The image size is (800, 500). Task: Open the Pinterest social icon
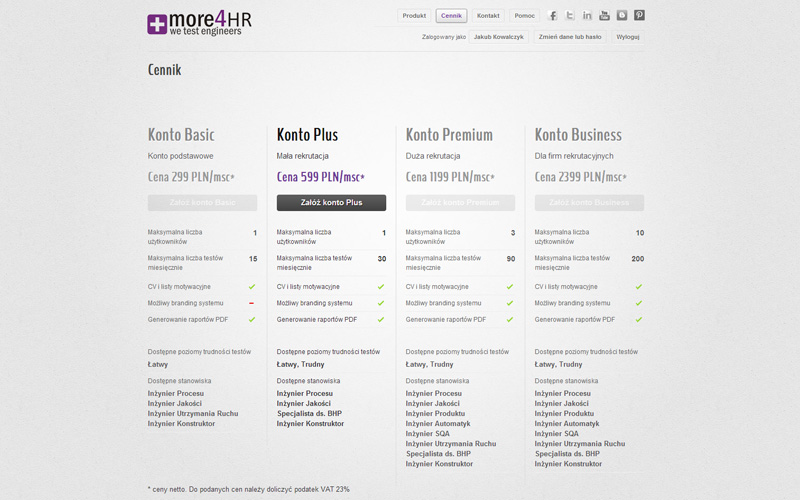pyautogui.click(x=639, y=15)
